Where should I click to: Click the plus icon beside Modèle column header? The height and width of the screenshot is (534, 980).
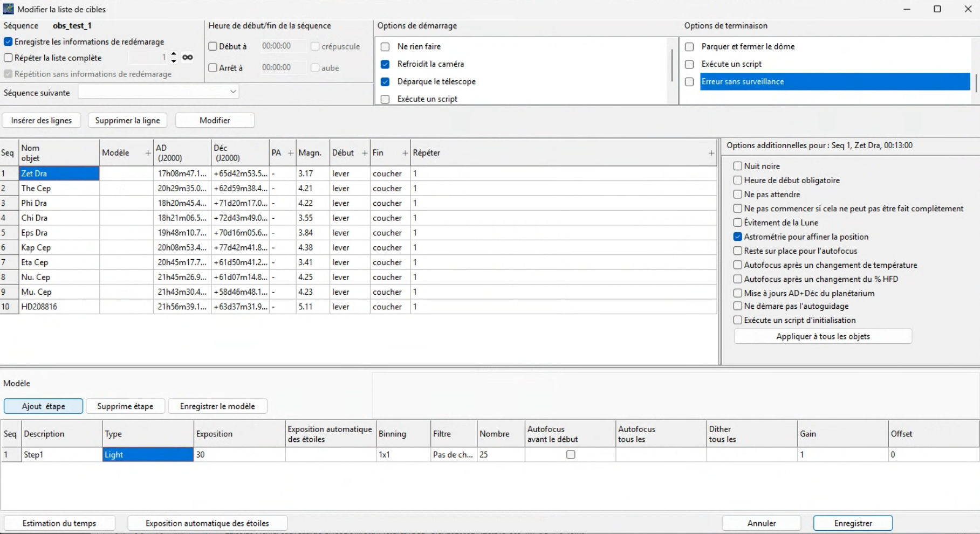pos(148,153)
